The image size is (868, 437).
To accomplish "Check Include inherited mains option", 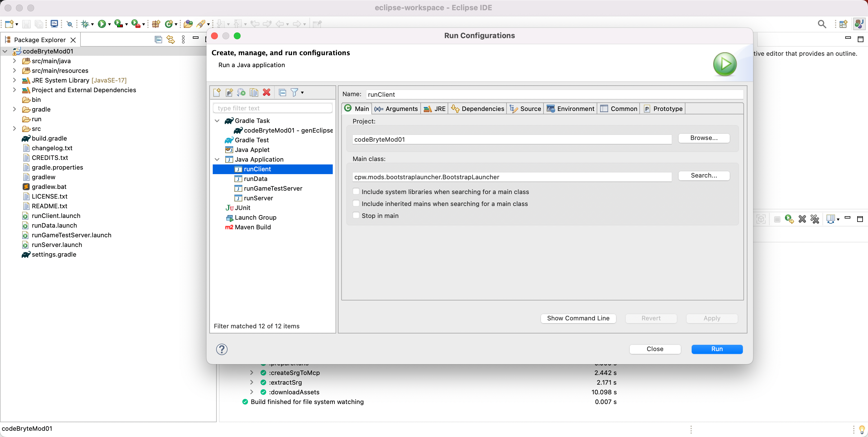I will click(356, 204).
